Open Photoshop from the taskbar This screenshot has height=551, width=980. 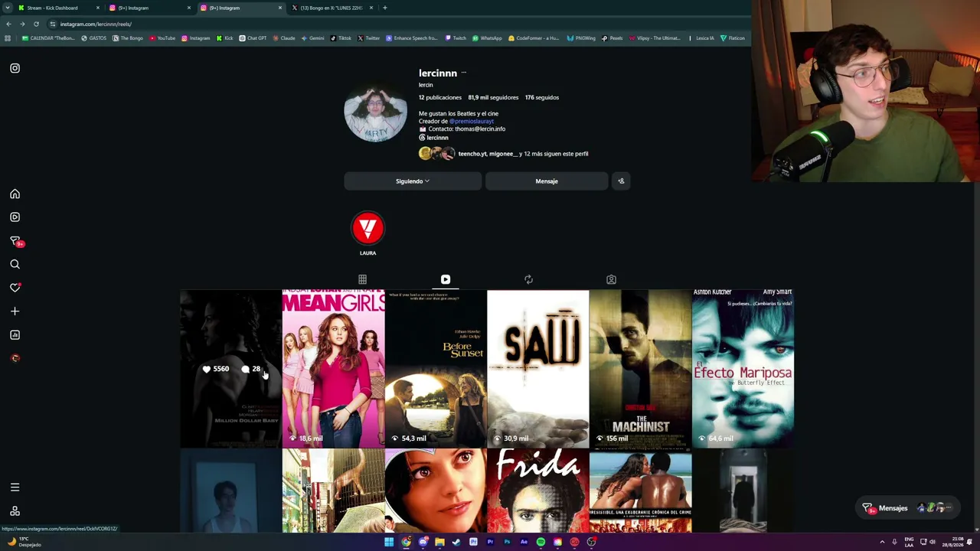tap(507, 542)
